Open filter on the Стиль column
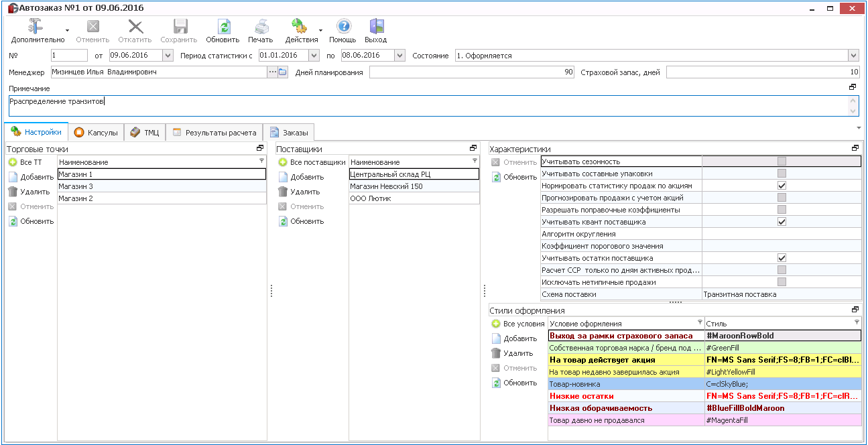The width and height of the screenshot is (868, 445). point(857,322)
